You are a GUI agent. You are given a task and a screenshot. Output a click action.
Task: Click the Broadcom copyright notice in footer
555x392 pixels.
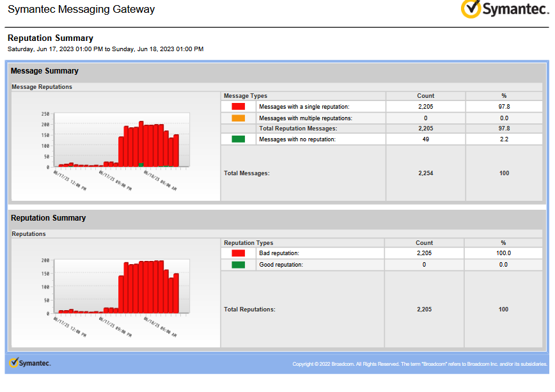pyautogui.click(x=420, y=364)
